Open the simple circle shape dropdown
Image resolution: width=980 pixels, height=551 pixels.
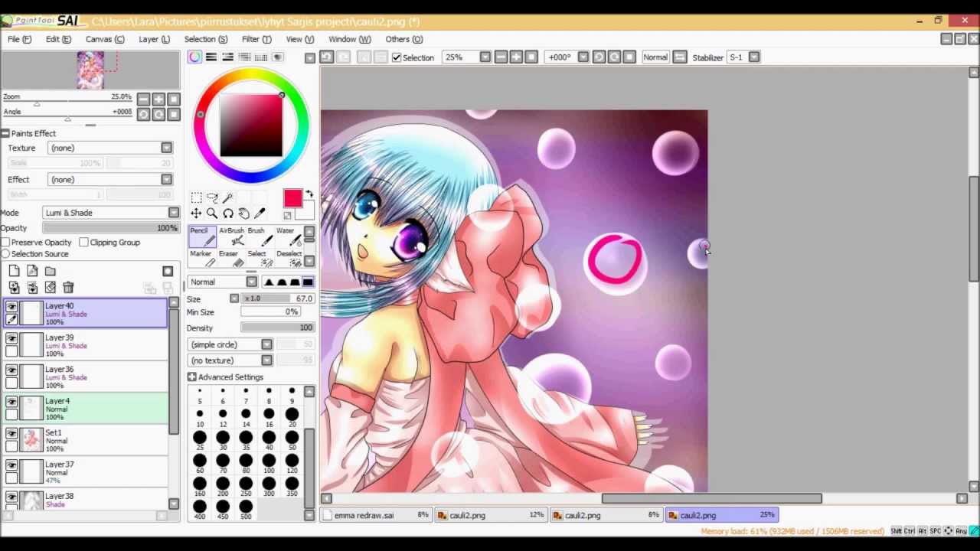(x=230, y=345)
